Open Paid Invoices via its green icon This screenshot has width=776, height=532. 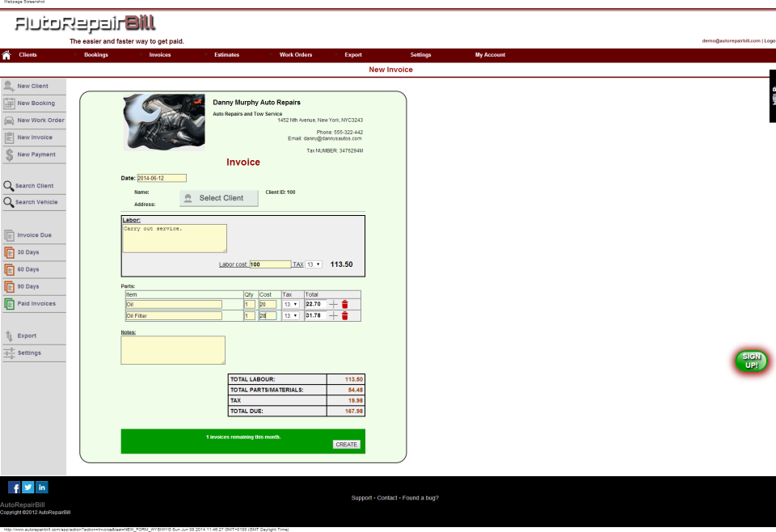(x=8, y=302)
